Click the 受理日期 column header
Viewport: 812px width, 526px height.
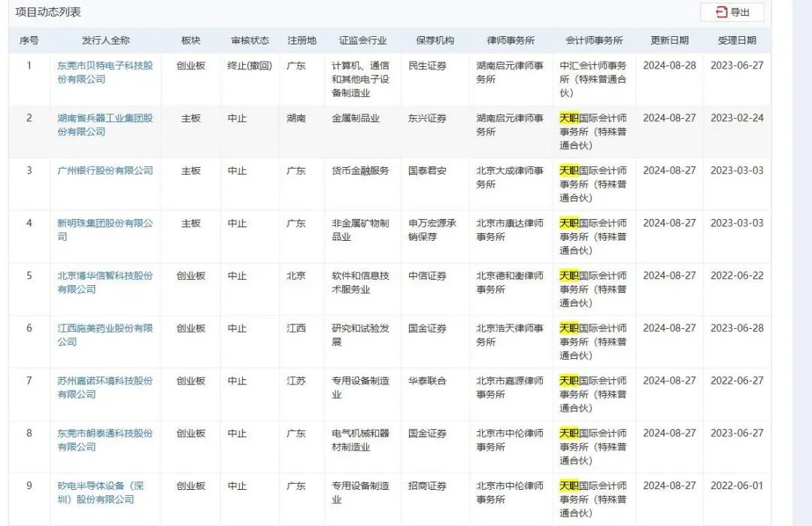pyautogui.click(x=737, y=41)
